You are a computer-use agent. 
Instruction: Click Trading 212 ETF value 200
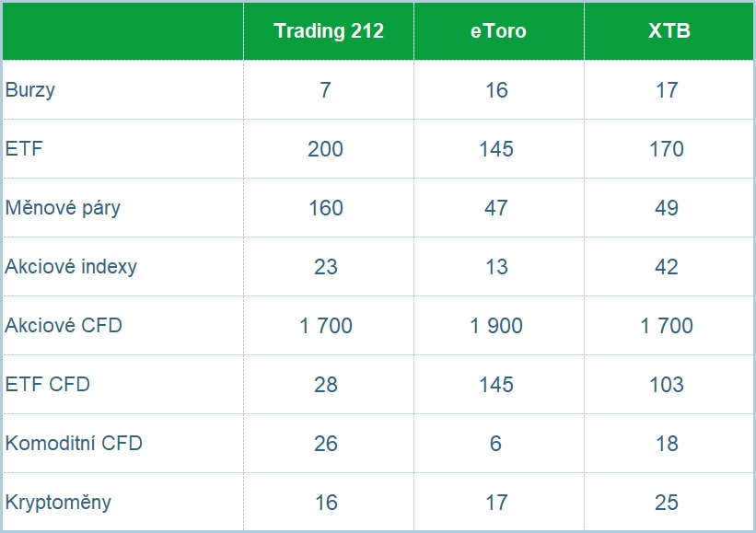(325, 149)
